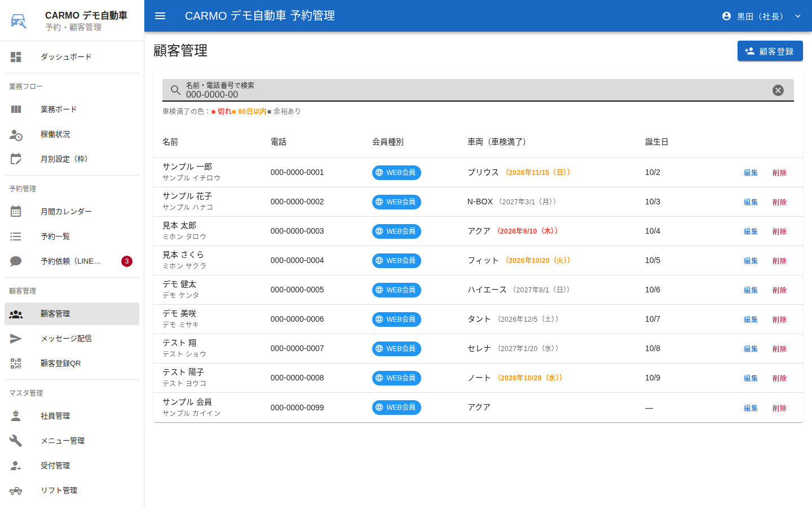812x508 pixels.
Task: Click phone number 000-0000-0006
Action: click(297, 319)
